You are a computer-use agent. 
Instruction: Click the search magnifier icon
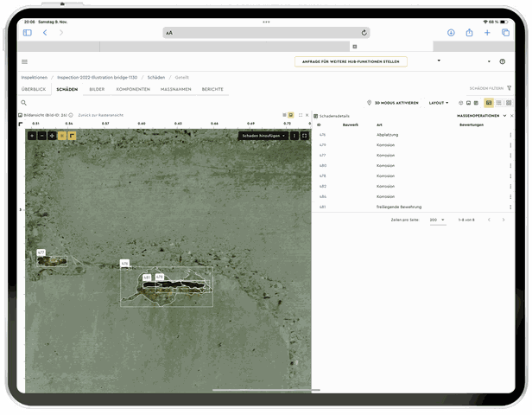coord(24,103)
